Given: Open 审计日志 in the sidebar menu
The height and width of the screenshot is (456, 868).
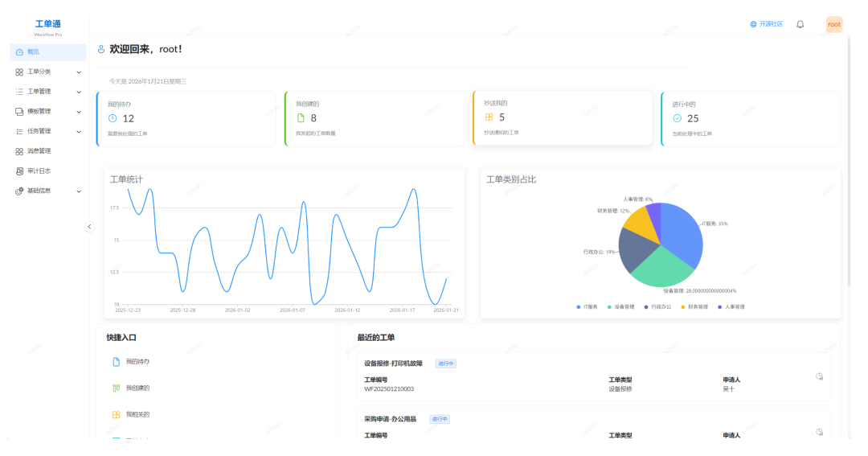Looking at the screenshot, I should (x=48, y=171).
